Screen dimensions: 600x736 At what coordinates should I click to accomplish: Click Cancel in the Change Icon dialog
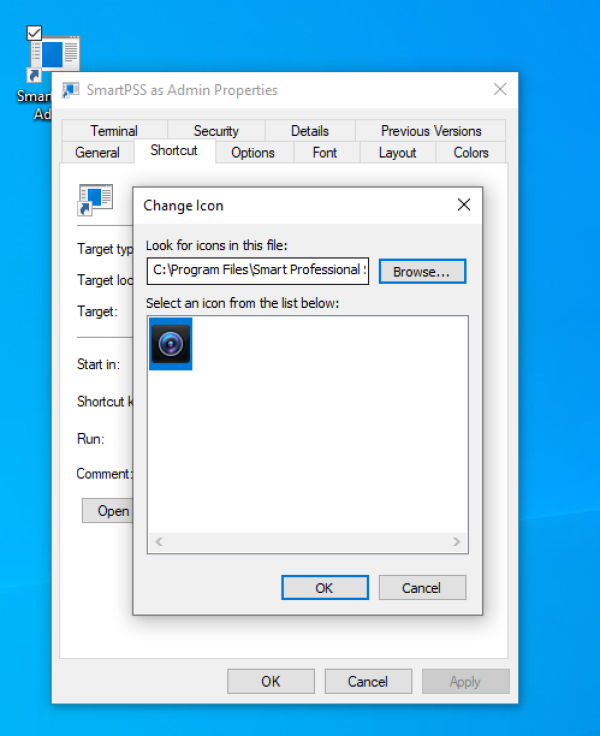[422, 588]
